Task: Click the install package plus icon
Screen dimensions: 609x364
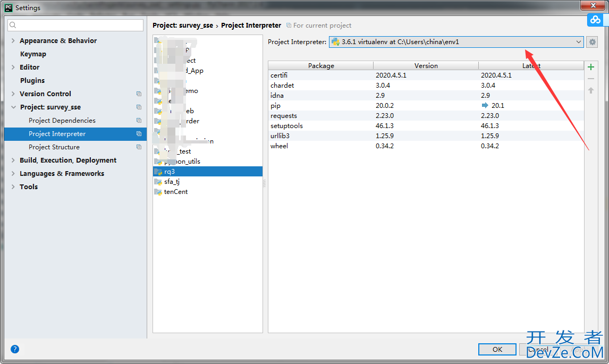Action: (x=591, y=67)
